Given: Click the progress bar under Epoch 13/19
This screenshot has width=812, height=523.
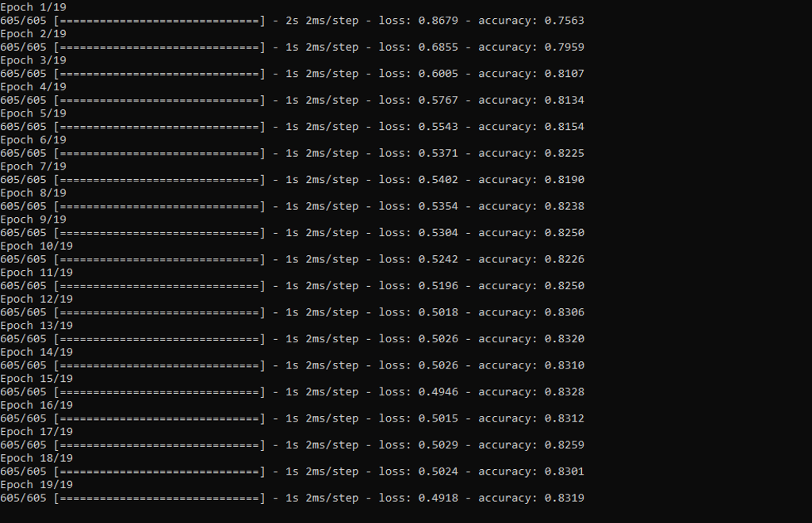Looking at the screenshot, I should (159, 339).
